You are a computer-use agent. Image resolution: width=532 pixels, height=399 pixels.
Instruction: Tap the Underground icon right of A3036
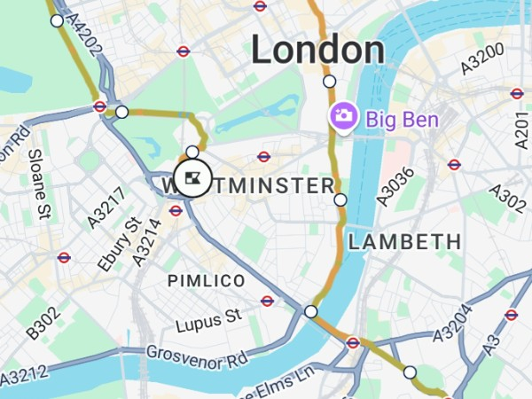tap(454, 165)
